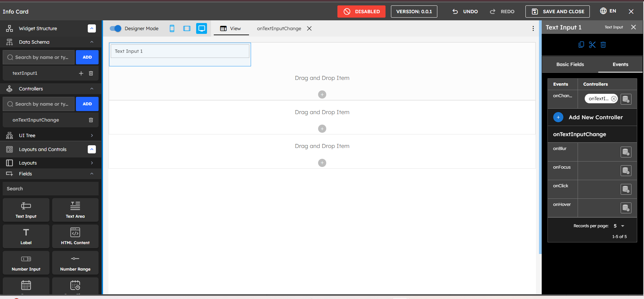Open the Records per page dropdown

click(x=619, y=226)
